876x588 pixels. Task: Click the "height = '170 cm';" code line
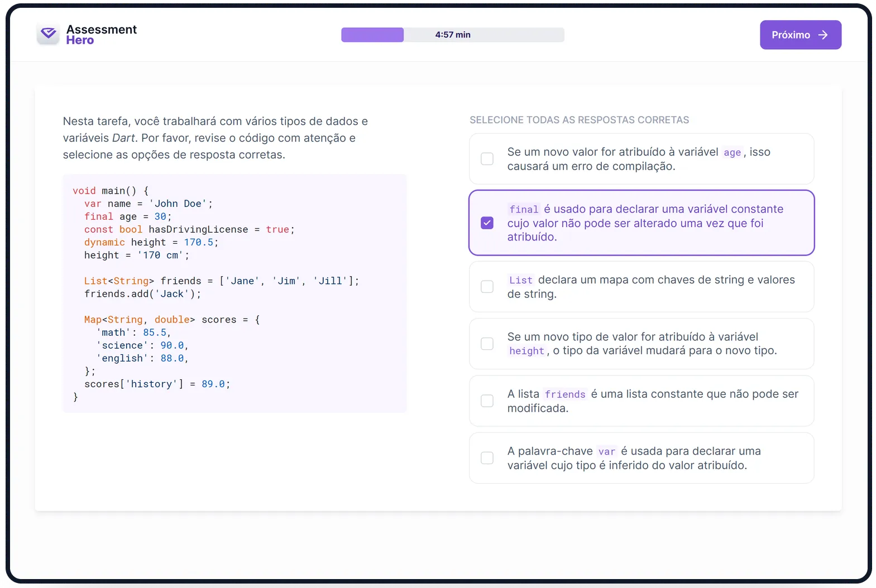click(137, 255)
